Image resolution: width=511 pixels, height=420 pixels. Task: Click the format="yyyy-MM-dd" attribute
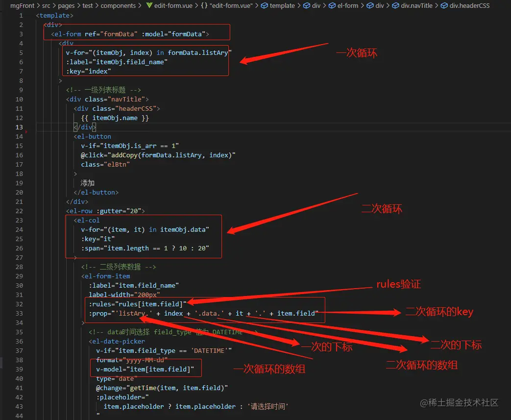pyautogui.click(x=132, y=360)
